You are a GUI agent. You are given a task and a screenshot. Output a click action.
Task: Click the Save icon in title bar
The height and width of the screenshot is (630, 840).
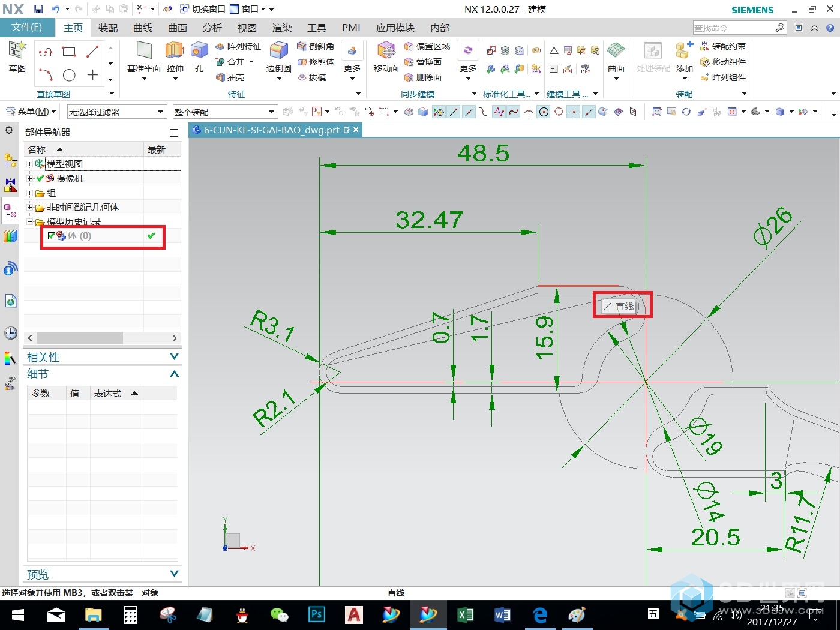pyautogui.click(x=38, y=9)
